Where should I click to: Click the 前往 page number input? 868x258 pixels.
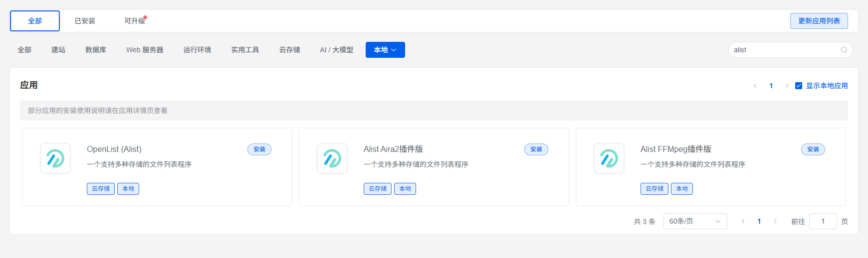pos(823,221)
